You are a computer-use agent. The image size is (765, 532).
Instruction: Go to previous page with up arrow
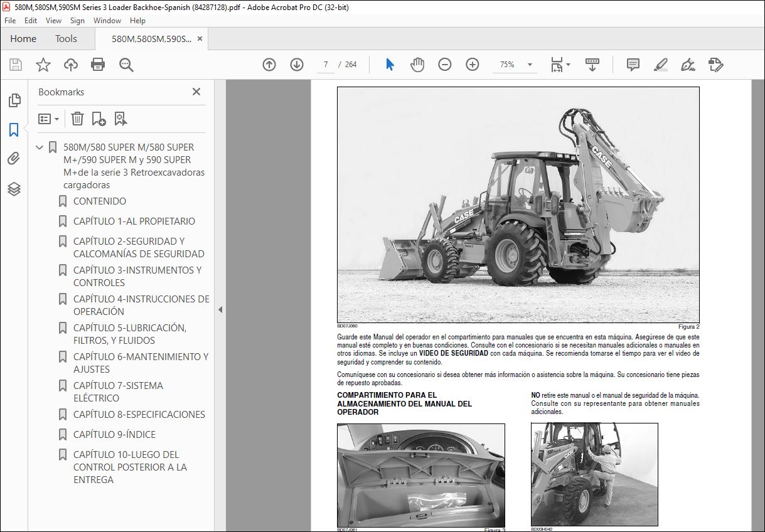(x=269, y=65)
